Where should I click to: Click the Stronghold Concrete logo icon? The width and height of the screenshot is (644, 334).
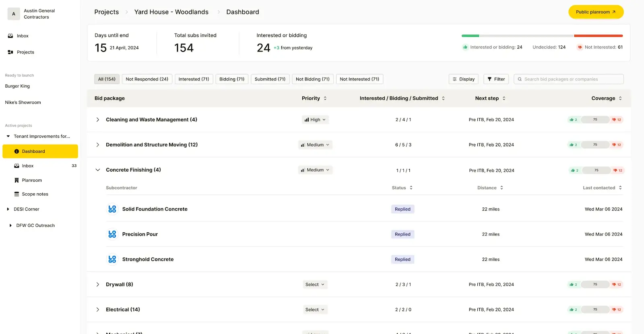pyautogui.click(x=112, y=259)
